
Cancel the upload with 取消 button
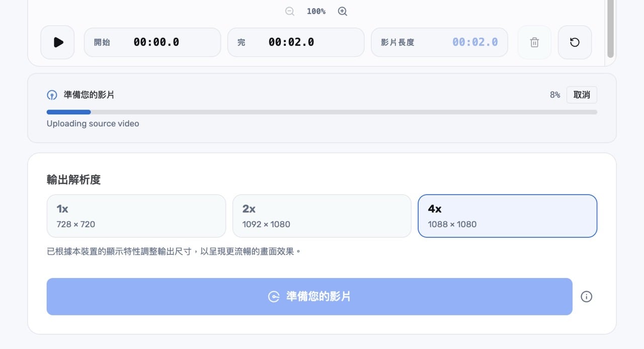(582, 95)
